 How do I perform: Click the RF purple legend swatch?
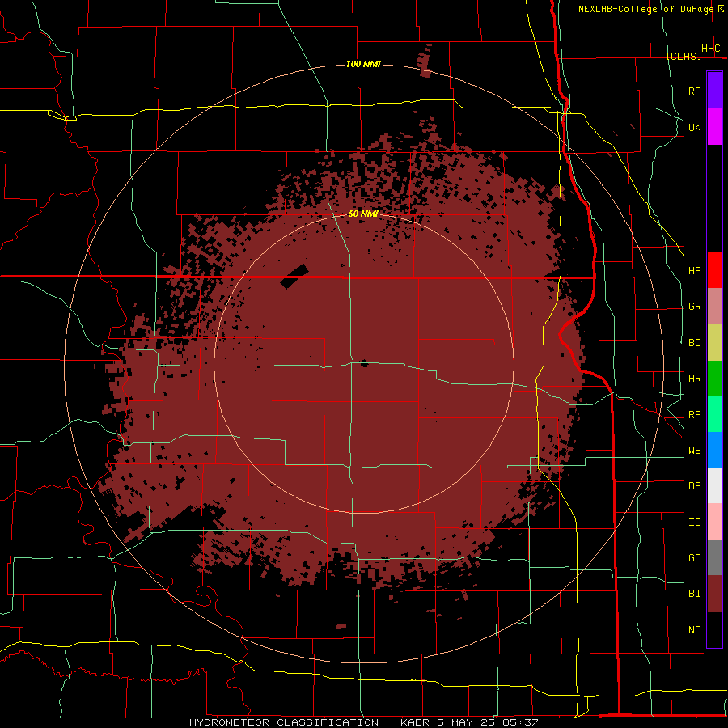click(x=714, y=91)
